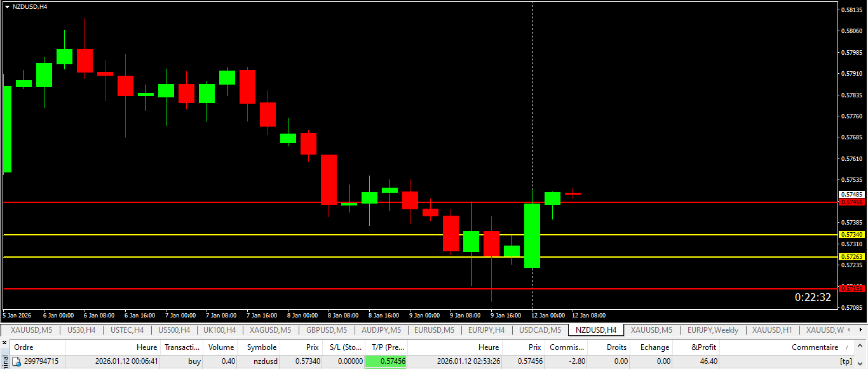Click the white current price label 0.57485
The width and height of the screenshot is (868, 369).
pos(851,194)
